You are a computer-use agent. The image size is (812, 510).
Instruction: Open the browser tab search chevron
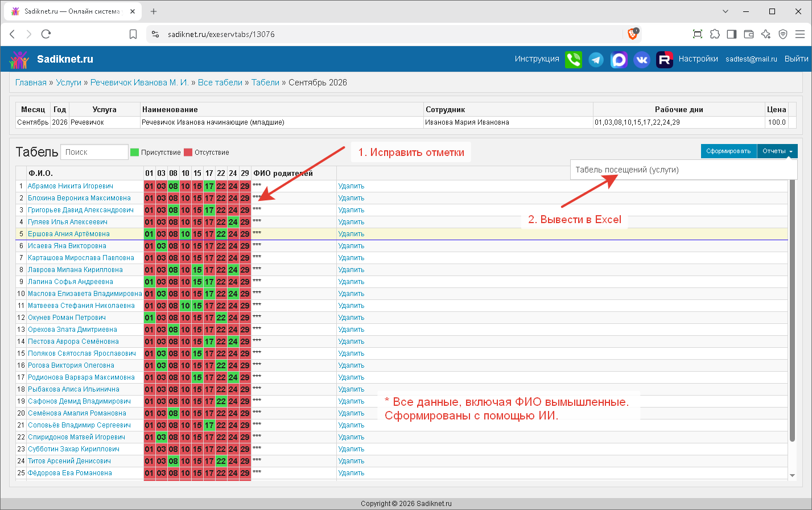726,11
